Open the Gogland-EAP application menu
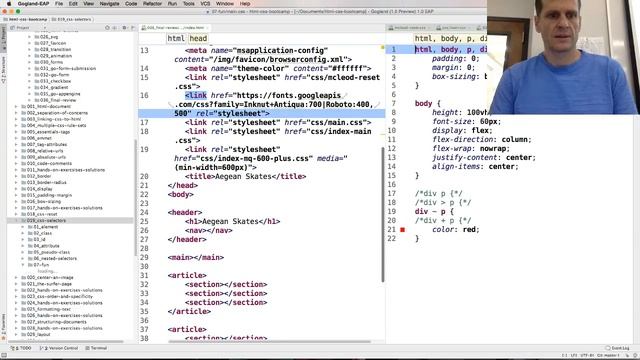This screenshot has height=360, width=640. [x=33, y=4]
